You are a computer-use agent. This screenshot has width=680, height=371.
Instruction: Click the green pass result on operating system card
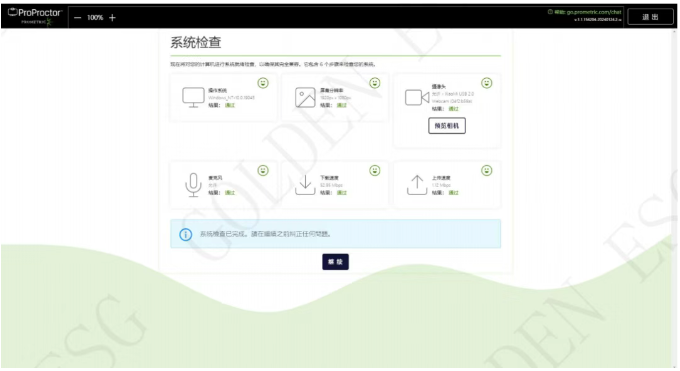[x=230, y=105]
